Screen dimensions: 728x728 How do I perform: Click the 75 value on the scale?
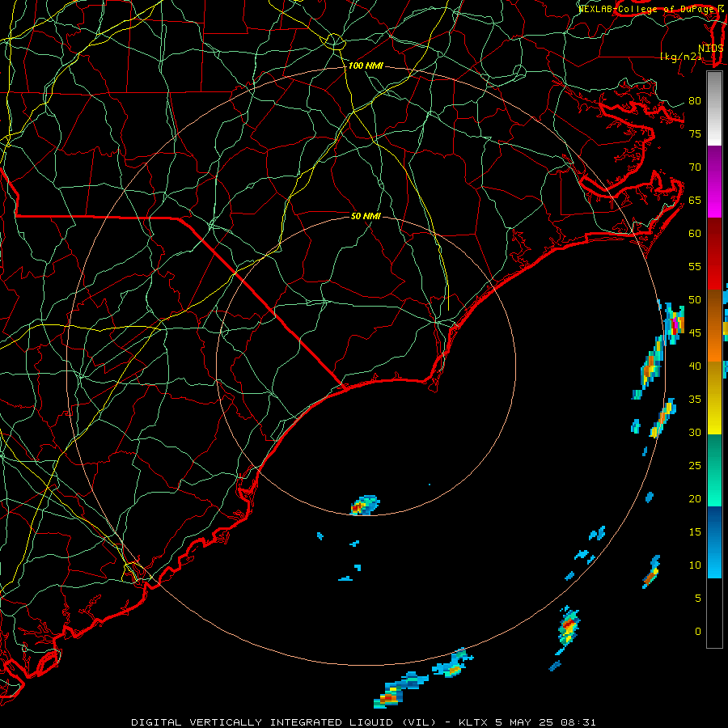pos(695,134)
